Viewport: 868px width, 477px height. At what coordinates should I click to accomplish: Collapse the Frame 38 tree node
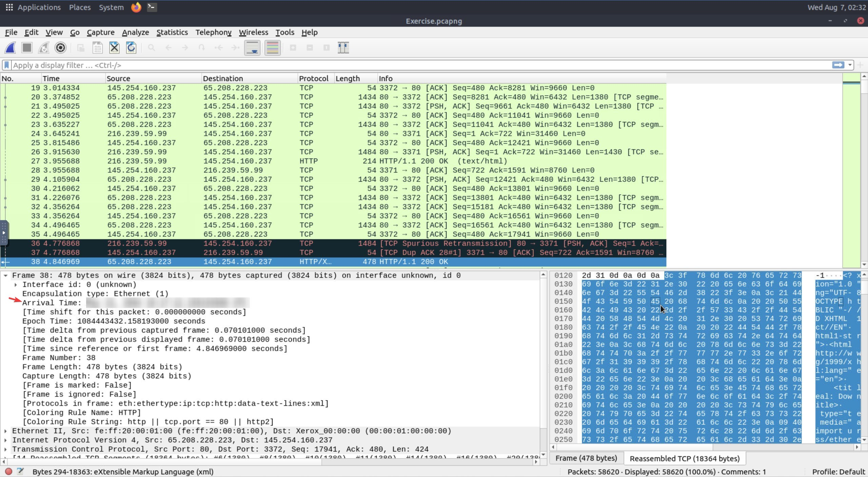[x=6, y=275]
